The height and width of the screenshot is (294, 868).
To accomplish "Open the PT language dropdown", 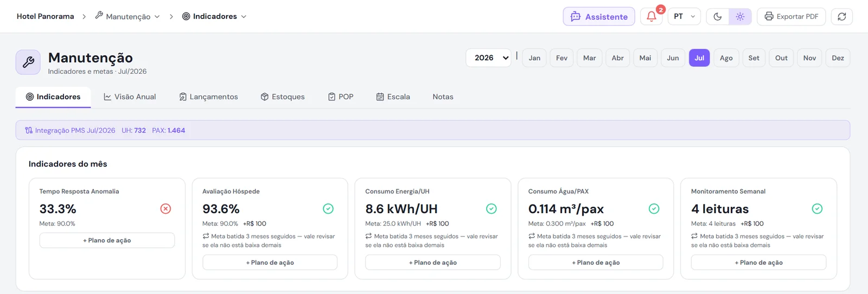I will (x=684, y=16).
